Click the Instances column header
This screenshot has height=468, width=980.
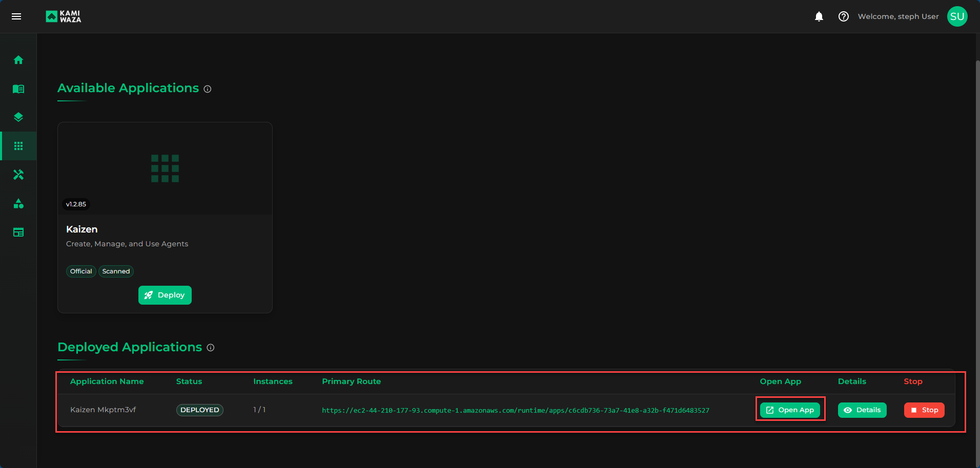[x=273, y=381]
